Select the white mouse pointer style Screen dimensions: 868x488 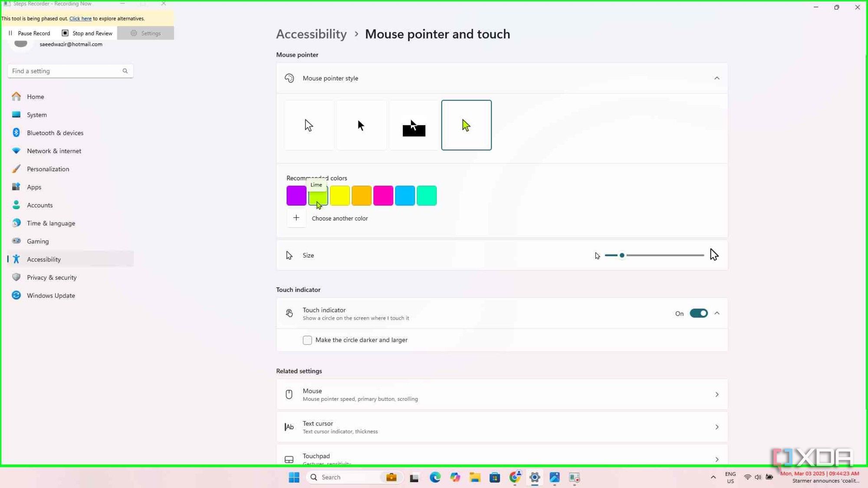point(309,125)
